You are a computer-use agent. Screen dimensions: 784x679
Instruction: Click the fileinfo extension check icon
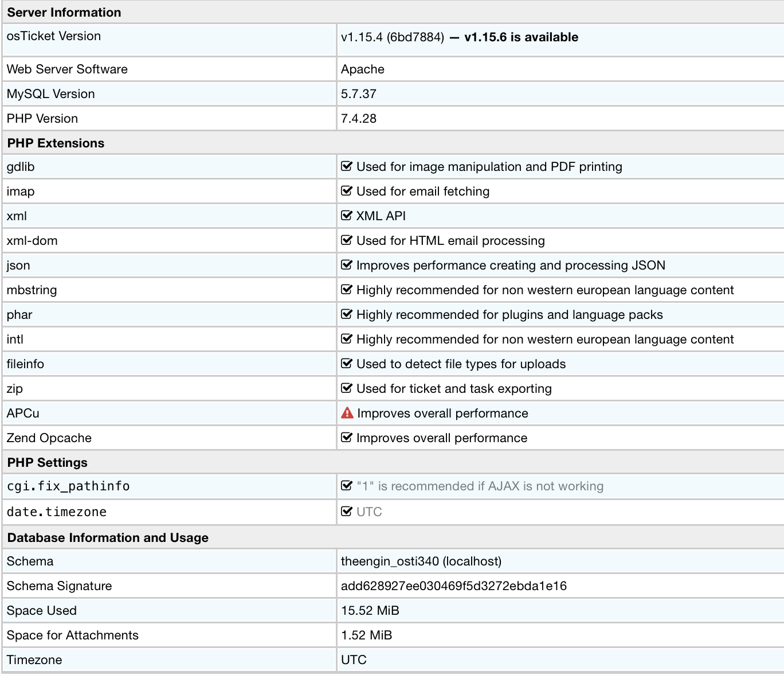[x=346, y=364]
